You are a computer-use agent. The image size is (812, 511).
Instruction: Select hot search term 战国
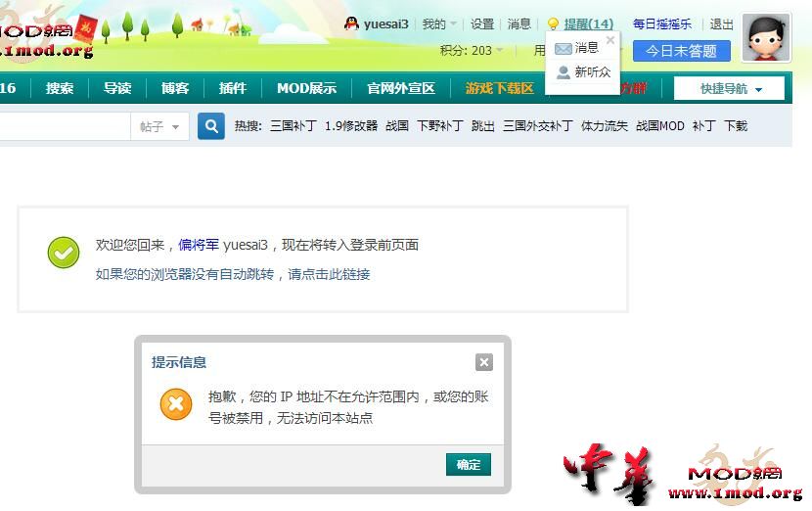click(x=397, y=126)
